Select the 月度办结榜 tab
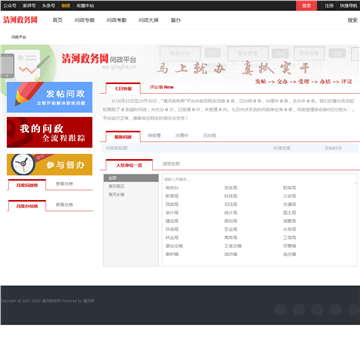The height and width of the screenshot is (360, 360). point(27,206)
